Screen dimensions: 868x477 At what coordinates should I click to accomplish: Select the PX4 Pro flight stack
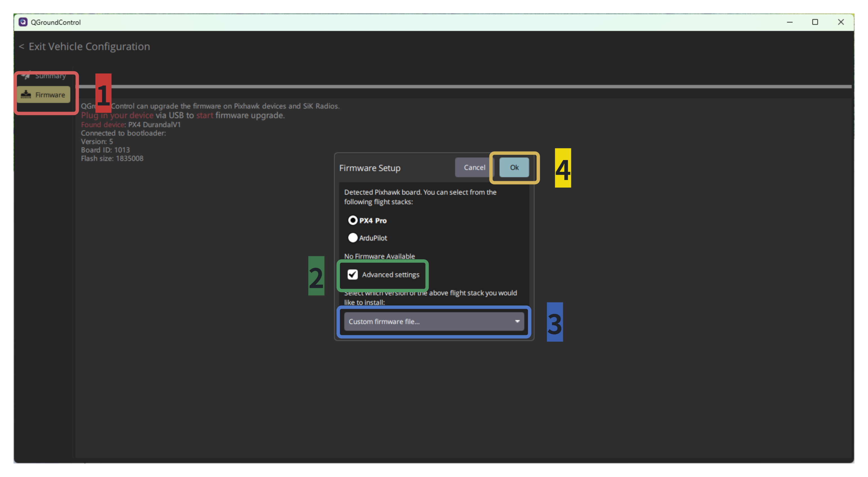[353, 220]
